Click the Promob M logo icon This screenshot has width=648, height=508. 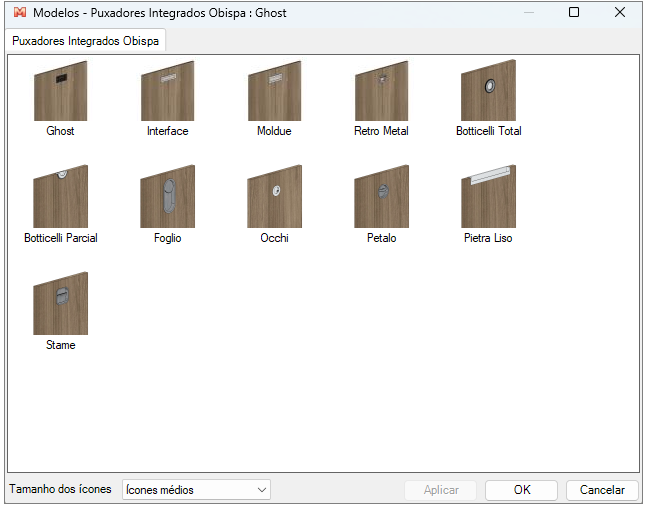(19, 12)
